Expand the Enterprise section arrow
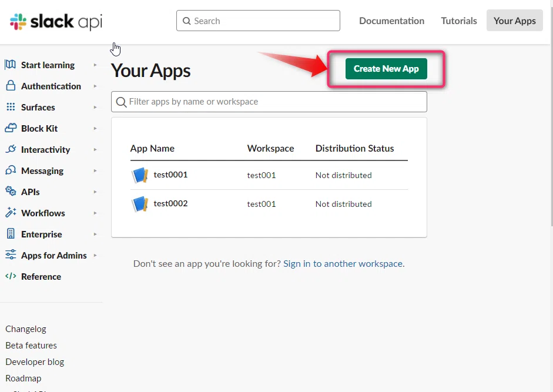The width and height of the screenshot is (553, 392). coord(95,234)
